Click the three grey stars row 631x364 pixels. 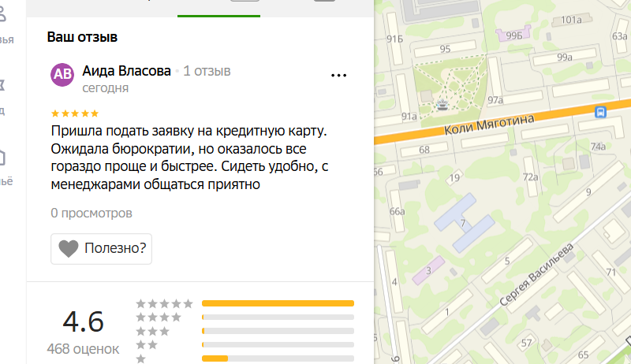pos(152,331)
